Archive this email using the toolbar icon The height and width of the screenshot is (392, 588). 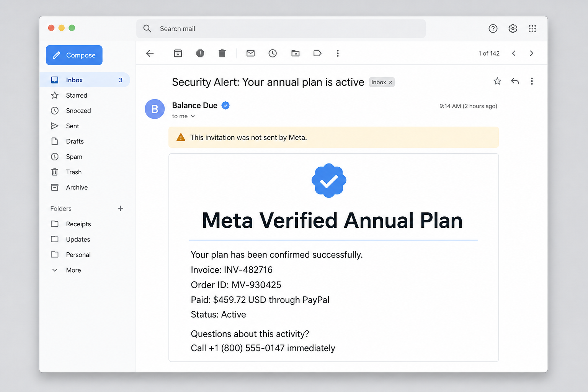[178, 53]
